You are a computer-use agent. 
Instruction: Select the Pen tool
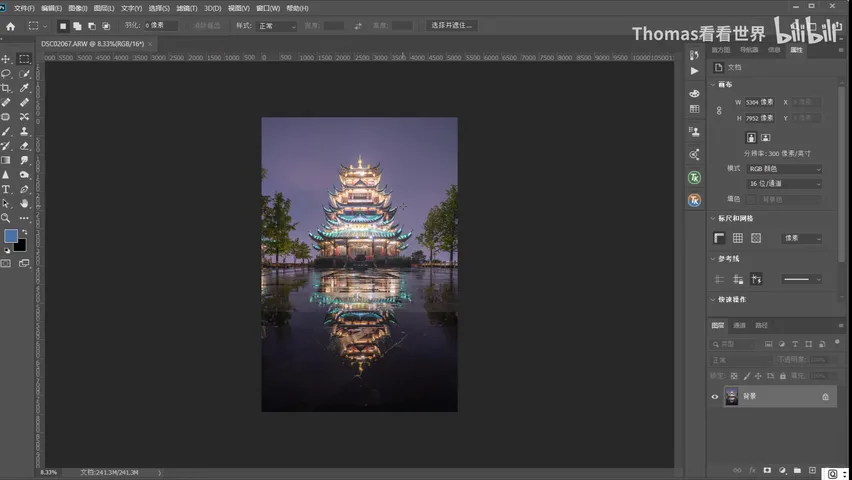[x=24, y=189]
